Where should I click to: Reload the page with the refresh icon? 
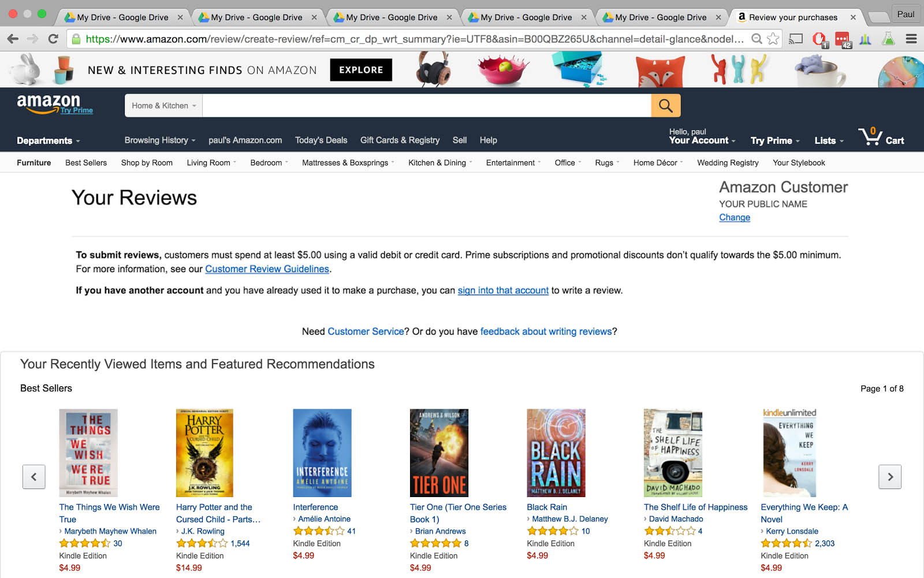[x=53, y=39]
